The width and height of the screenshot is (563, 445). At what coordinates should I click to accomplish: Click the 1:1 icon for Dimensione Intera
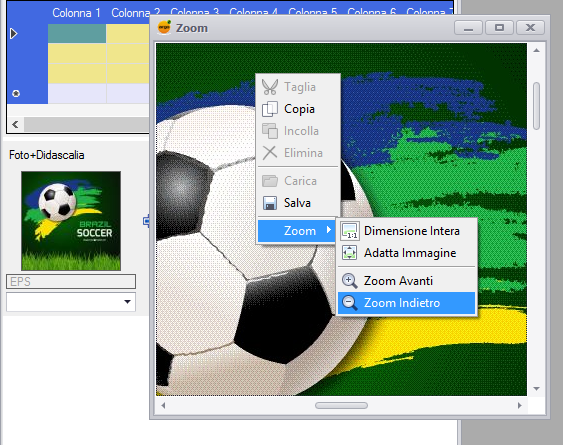pyautogui.click(x=349, y=231)
